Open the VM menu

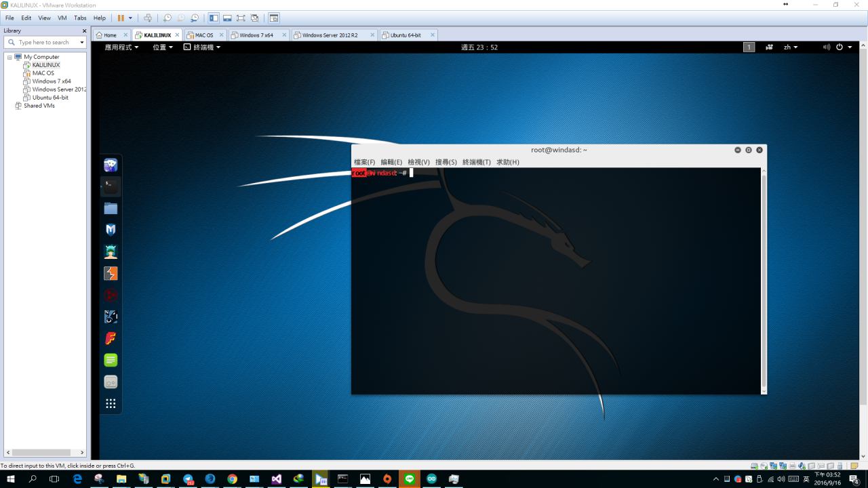[x=62, y=18]
